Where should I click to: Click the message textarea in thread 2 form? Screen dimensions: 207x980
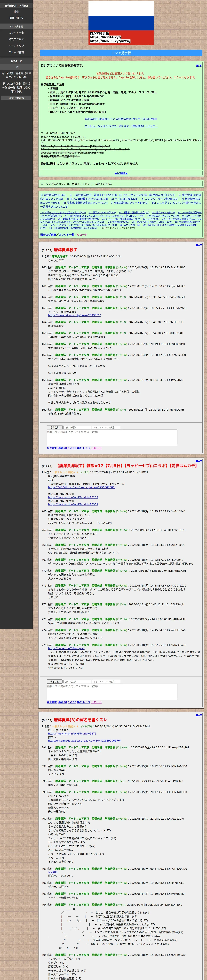pyautogui.click(x=112, y=692)
